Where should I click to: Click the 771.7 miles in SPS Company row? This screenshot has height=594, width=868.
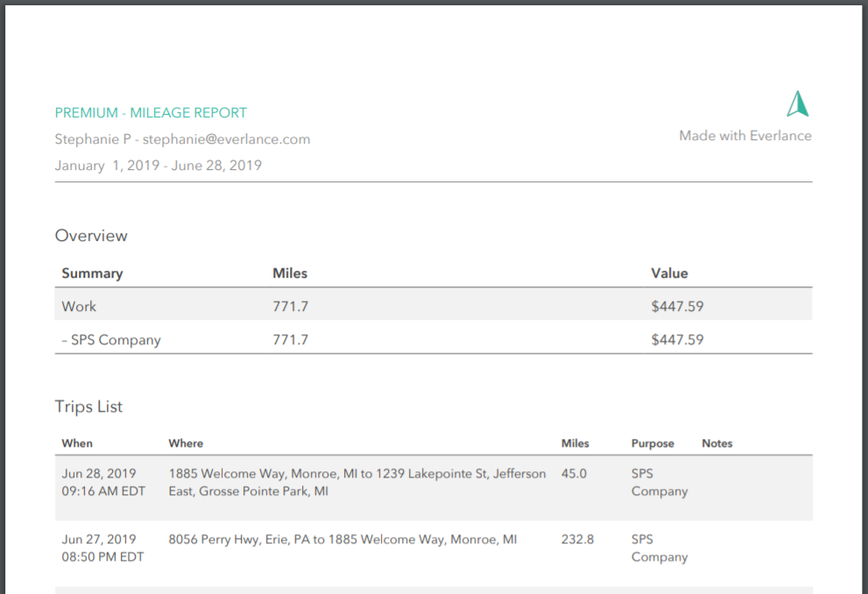click(x=290, y=340)
